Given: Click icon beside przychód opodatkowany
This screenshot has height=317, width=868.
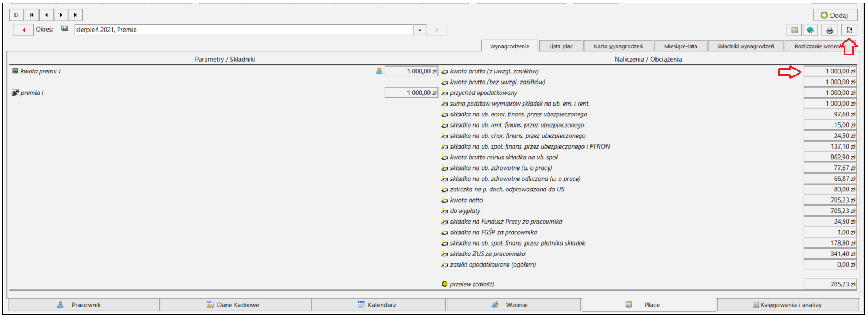Looking at the screenshot, I should 444,93.
